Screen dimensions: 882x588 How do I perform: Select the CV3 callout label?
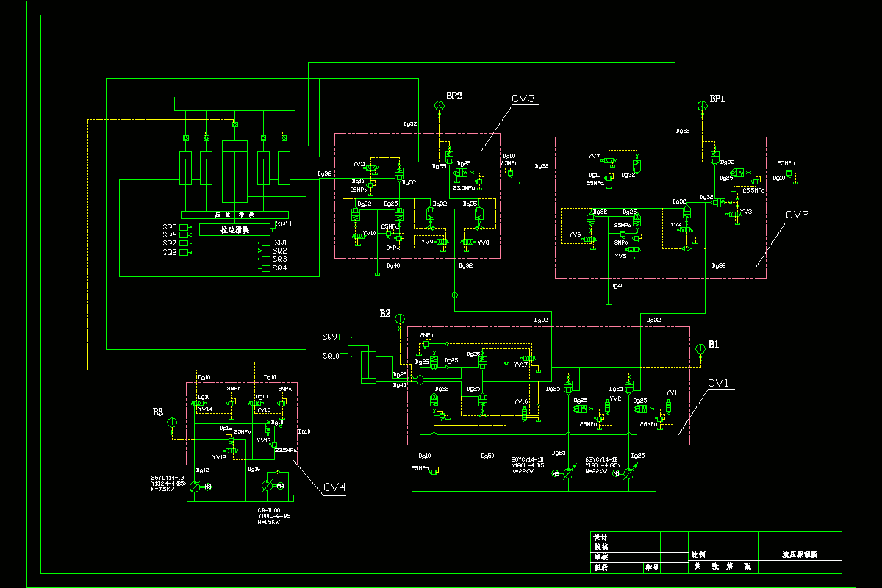pos(523,98)
